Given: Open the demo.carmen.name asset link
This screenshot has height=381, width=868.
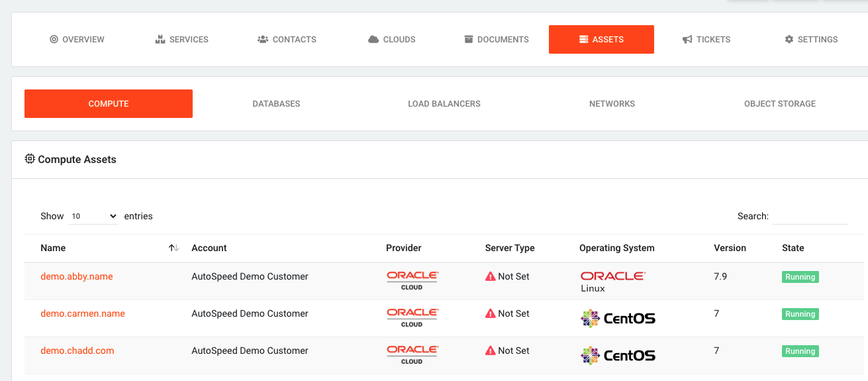Looking at the screenshot, I should tap(83, 313).
